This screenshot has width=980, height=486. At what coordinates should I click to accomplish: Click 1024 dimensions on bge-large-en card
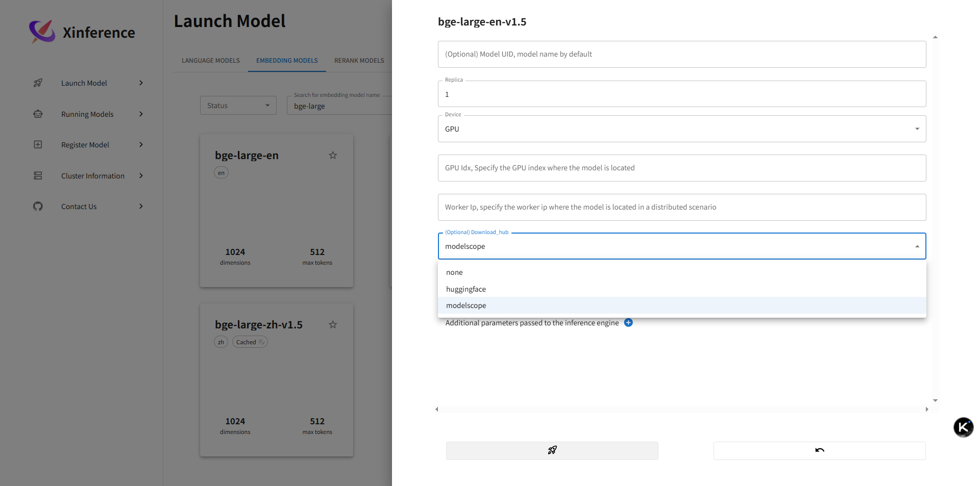[x=235, y=257]
